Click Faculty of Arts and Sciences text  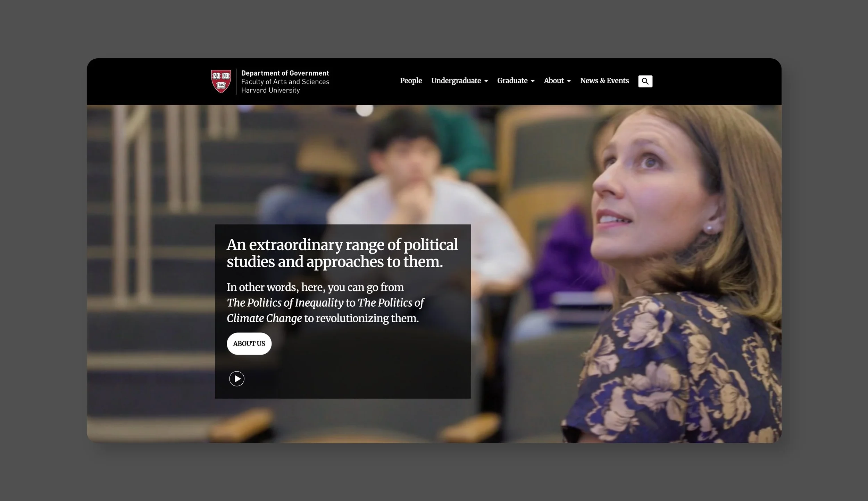pyautogui.click(x=285, y=82)
